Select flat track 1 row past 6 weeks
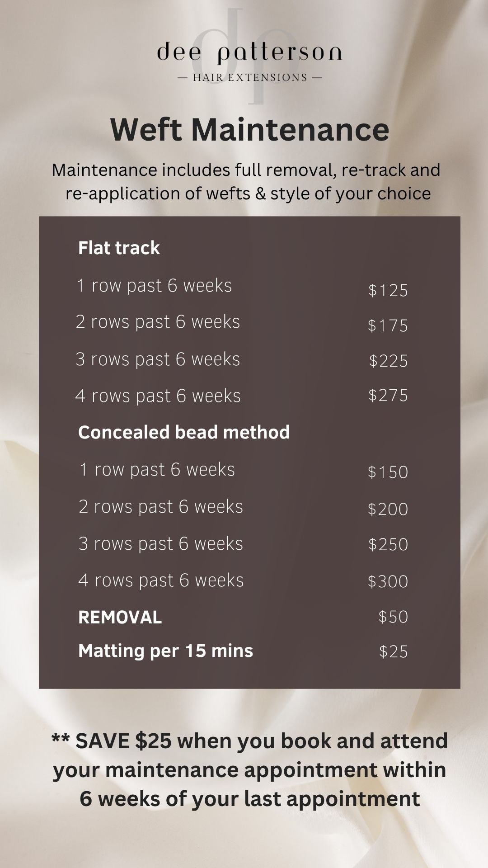 (154, 286)
